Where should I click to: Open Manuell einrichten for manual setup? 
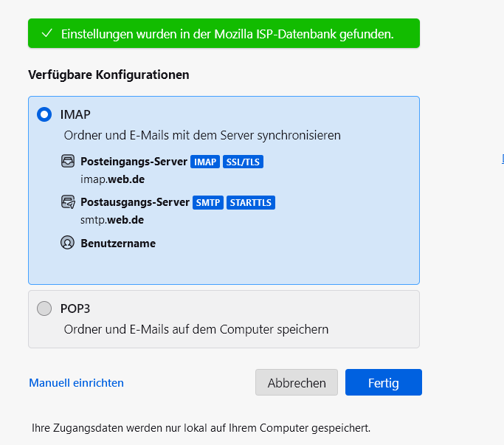(76, 383)
